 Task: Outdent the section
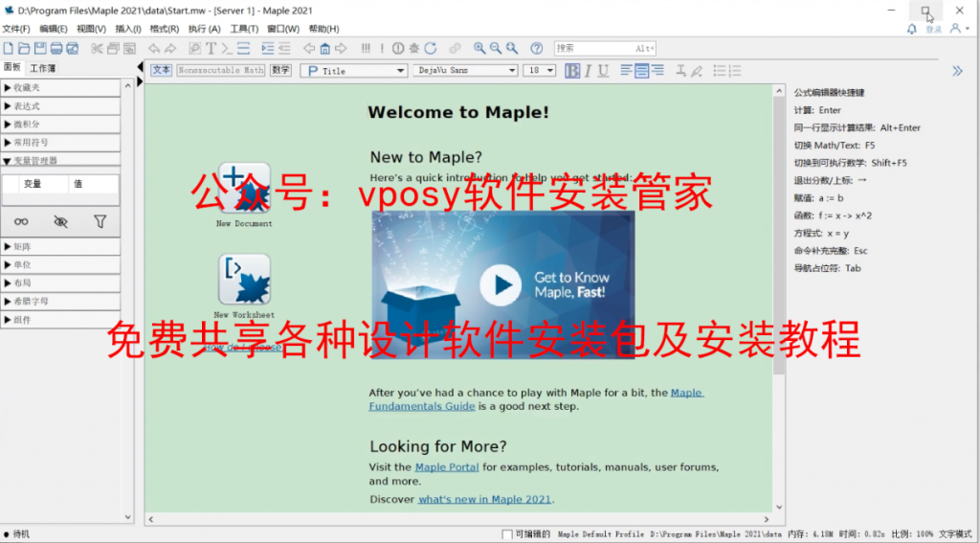click(x=284, y=48)
